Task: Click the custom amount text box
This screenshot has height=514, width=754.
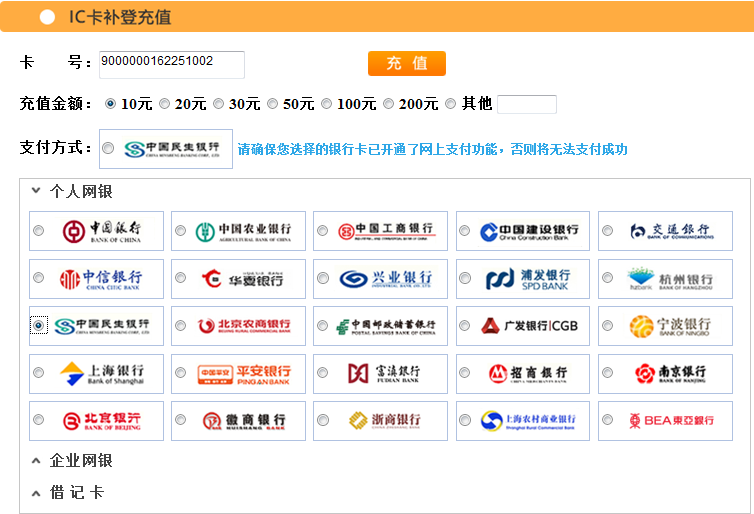Action: click(526, 104)
